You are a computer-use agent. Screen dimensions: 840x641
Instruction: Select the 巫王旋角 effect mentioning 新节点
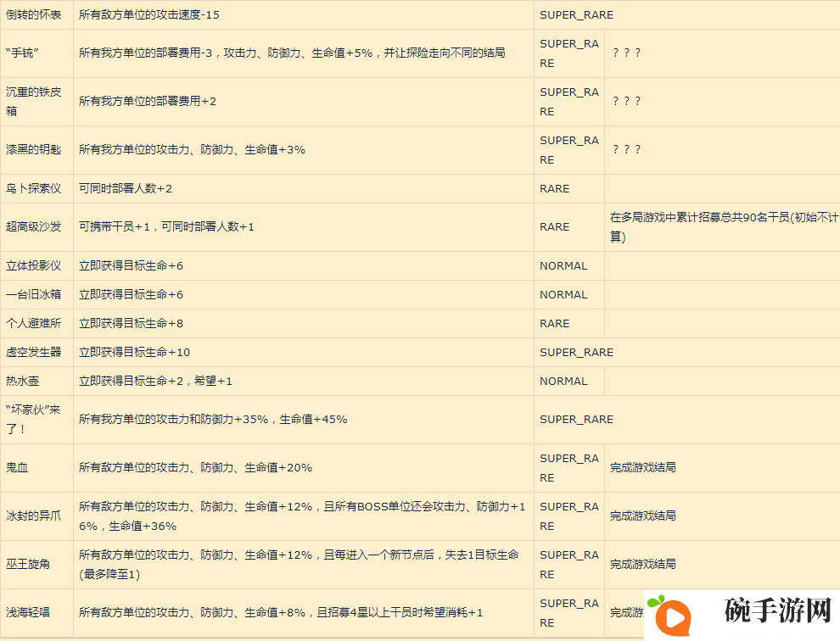tap(299, 565)
